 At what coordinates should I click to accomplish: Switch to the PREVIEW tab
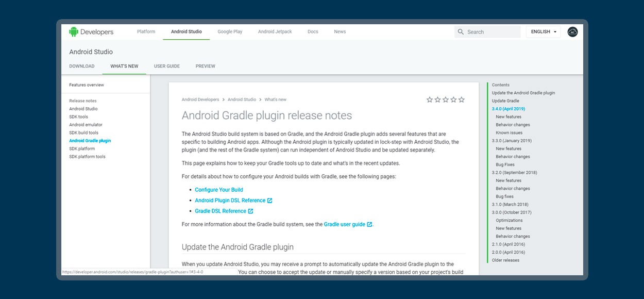[x=206, y=67]
